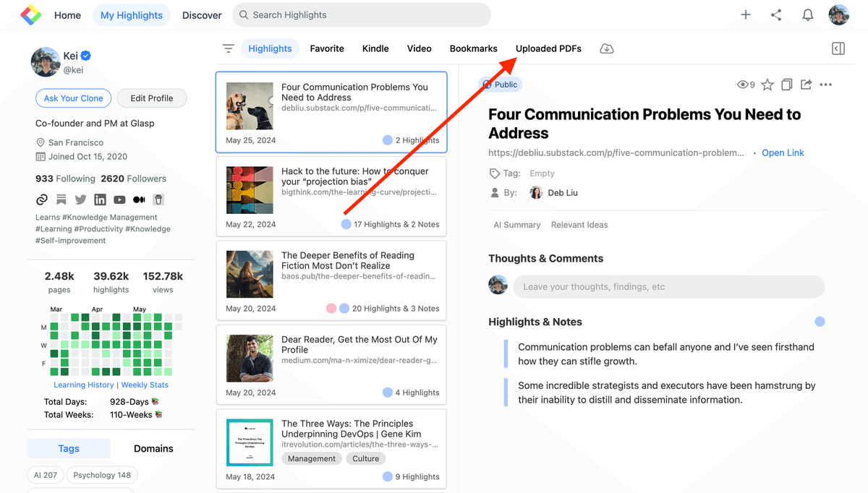
Task: Open Kei's LinkedIn profile icon
Action: click(100, 200)
